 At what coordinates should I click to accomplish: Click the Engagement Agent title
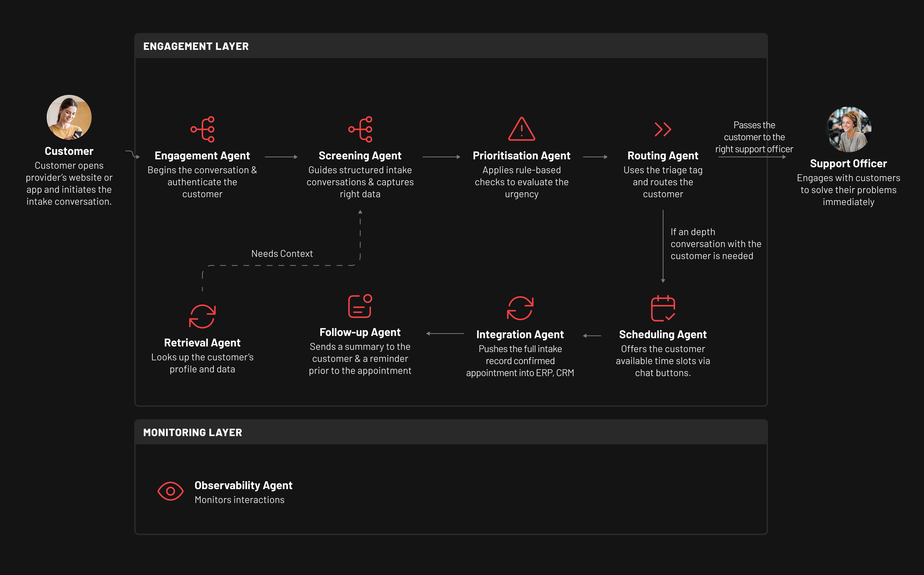click(202, 156)
